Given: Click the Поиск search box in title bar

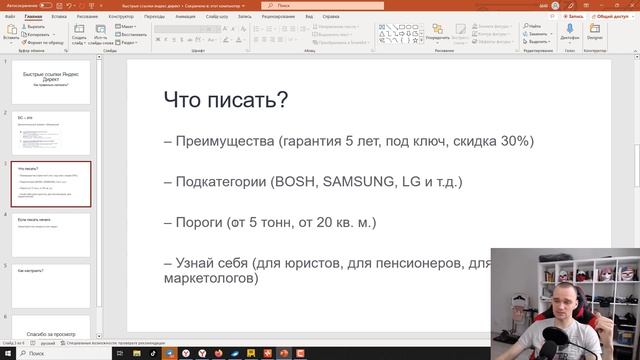Looking at the screenshot, I should 322,6.
